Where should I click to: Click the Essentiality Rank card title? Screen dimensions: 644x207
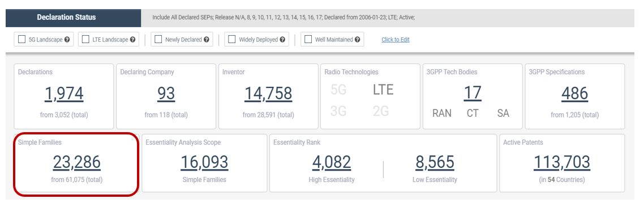297,142
